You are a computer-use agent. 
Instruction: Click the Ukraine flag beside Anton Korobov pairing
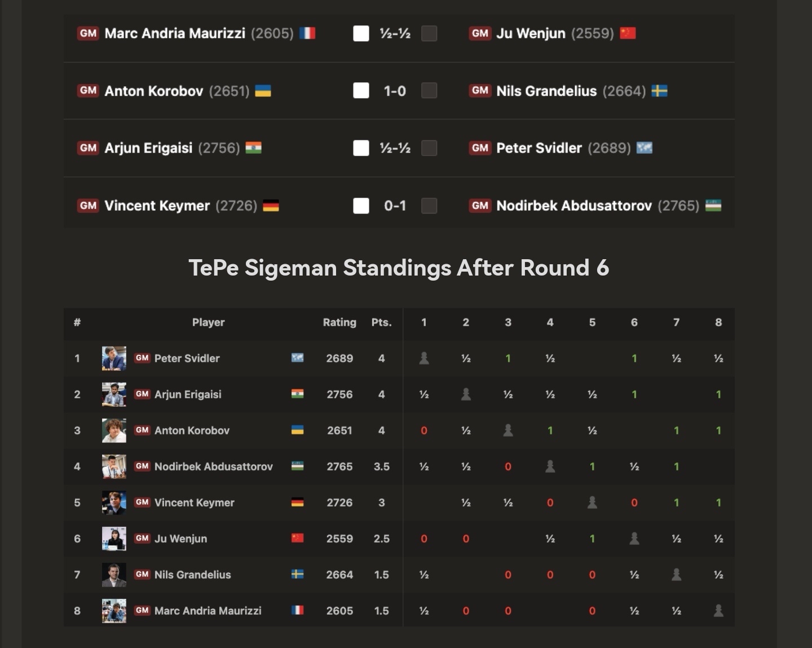tap(263, 91)
